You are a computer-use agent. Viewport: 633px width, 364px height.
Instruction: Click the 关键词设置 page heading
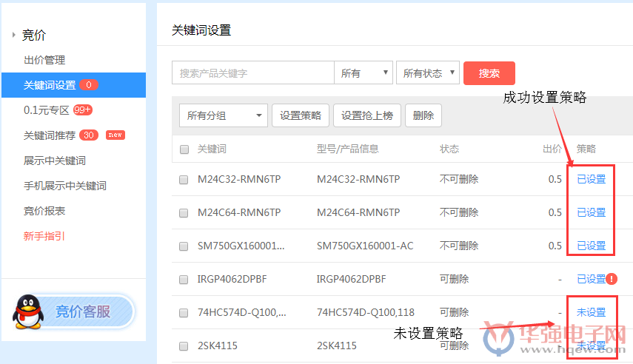(201, 30)
